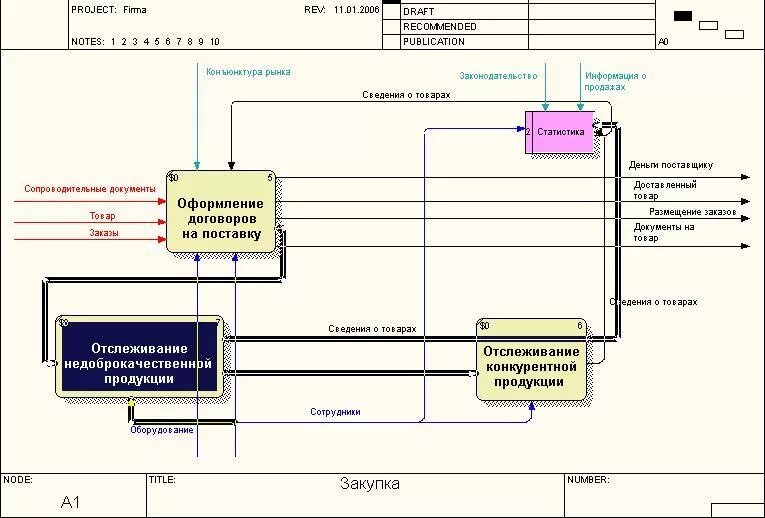765x518 pixels.
Task: Click the NUMBER: field in footer
Action: click(664, 495)
